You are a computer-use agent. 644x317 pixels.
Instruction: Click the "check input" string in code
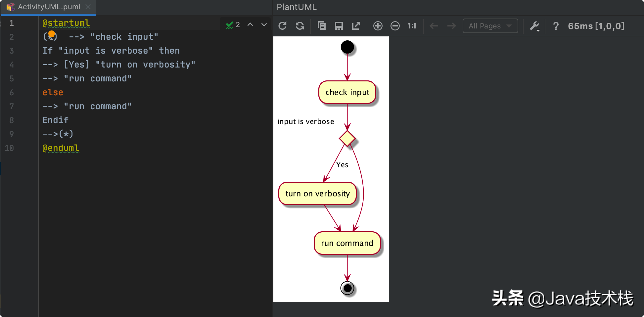pyautogui.click(x=124, y=37)
